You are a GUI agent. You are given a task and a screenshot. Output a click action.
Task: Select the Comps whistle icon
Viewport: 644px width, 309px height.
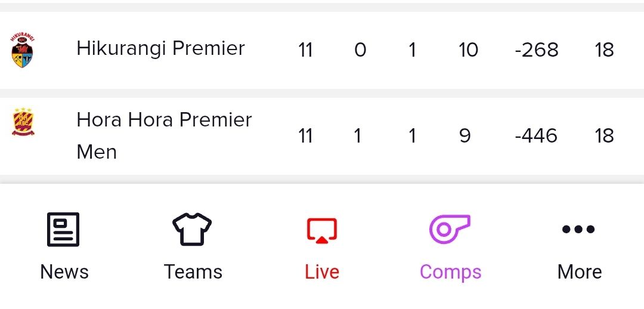tap(450, 230)
